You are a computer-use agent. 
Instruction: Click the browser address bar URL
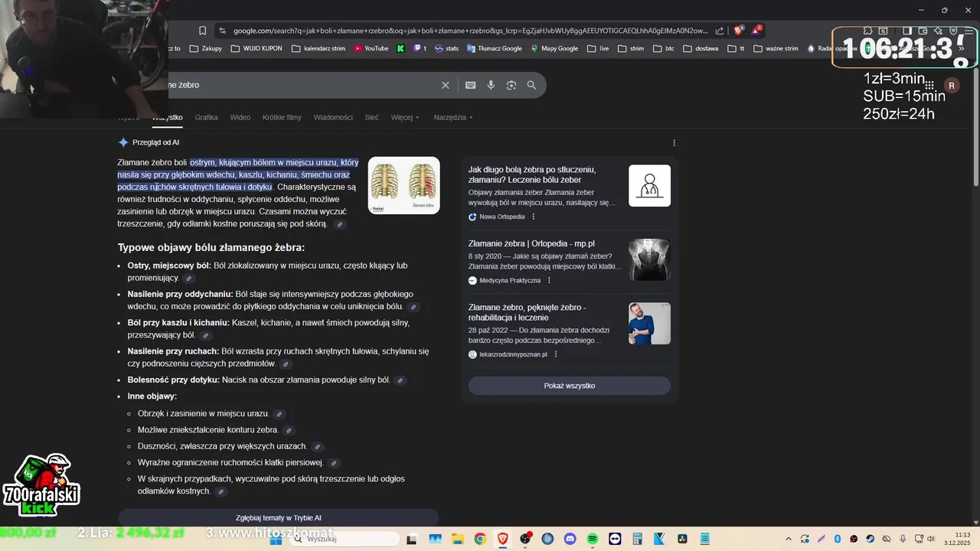pos(470,31)
